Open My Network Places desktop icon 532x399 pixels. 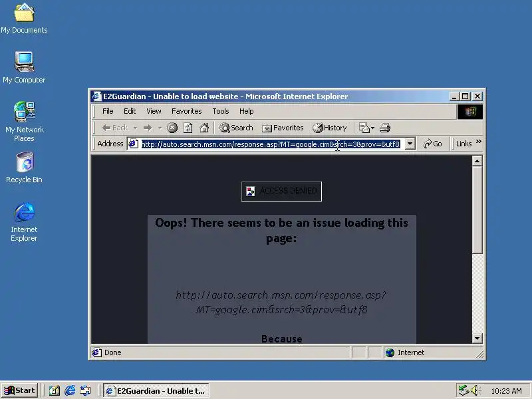24,121
